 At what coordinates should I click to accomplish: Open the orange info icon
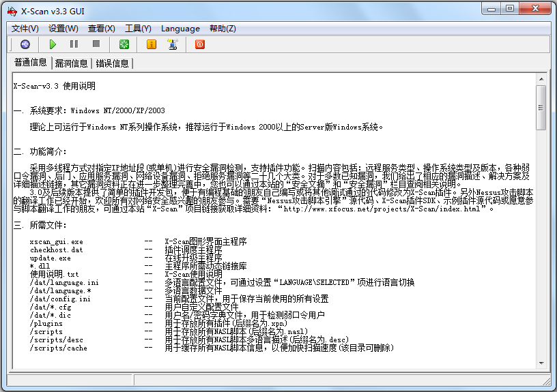[152, 44]
